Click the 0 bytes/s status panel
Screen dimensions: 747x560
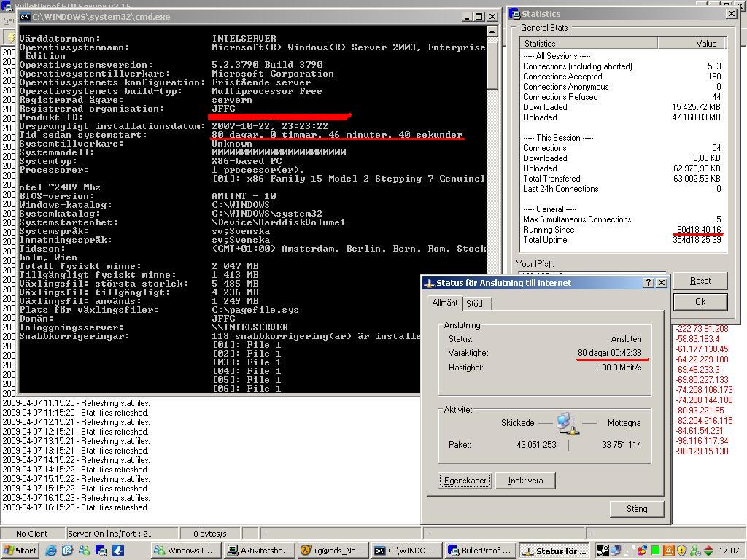[x=210, y=534]
